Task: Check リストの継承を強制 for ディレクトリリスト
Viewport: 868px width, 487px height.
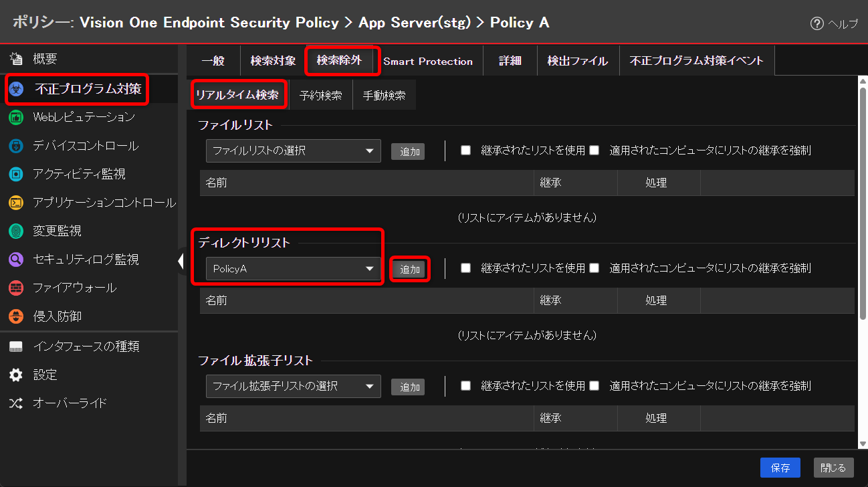Action: [594, 268]
